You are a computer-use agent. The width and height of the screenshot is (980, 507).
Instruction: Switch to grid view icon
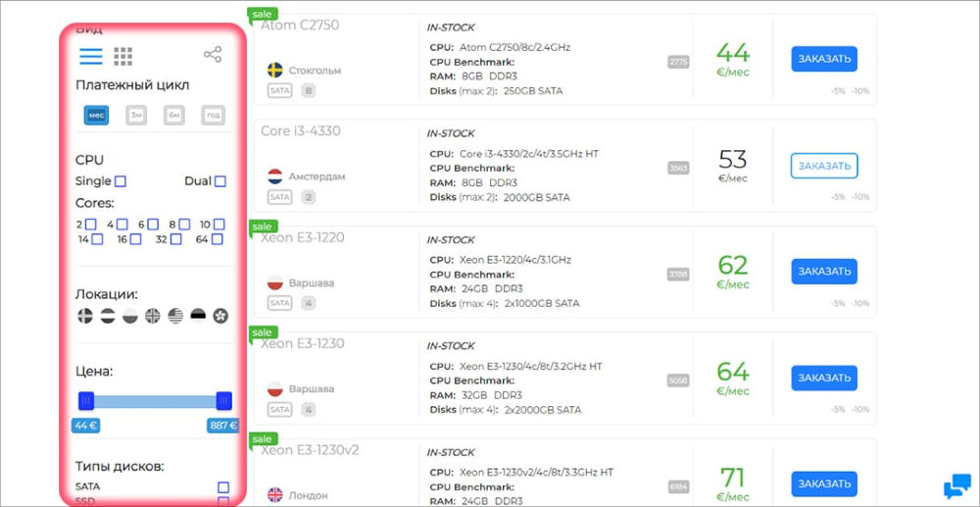[123, 56]
